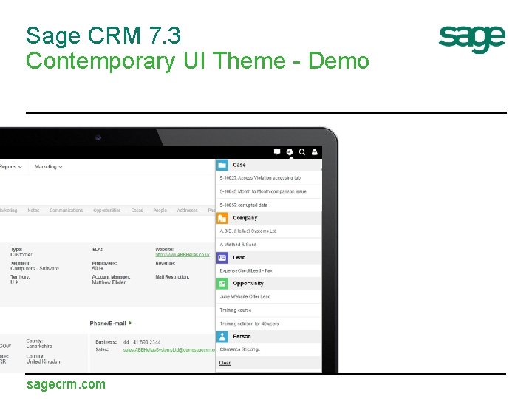Switch to the Notes tab
This screenshot has height=399, width=532.
pyautogui.click(x=33, y=211)
